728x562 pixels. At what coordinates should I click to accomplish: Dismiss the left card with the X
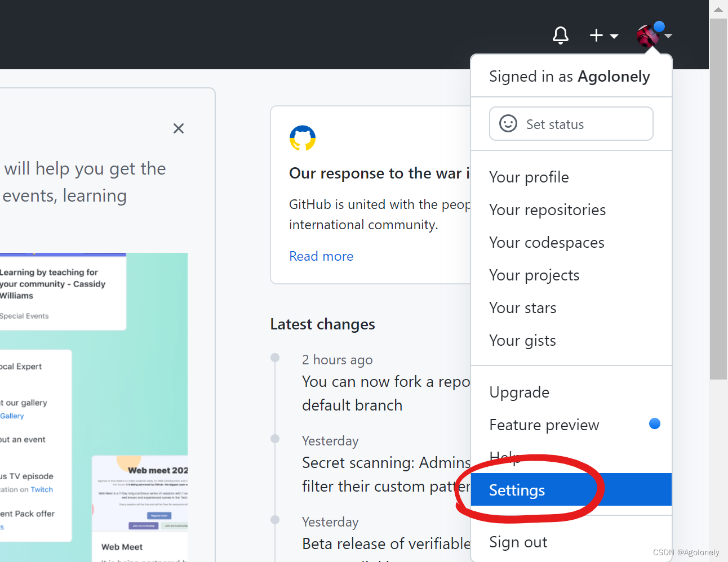pos(179,128)
